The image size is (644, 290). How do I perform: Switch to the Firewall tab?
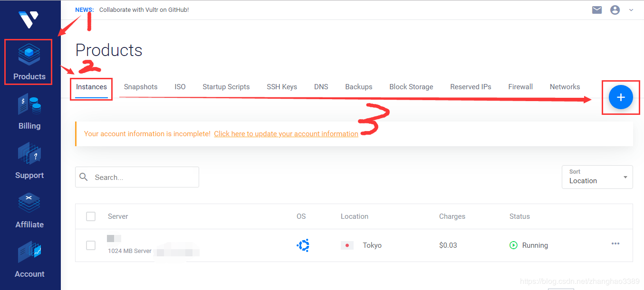(520, 87)
